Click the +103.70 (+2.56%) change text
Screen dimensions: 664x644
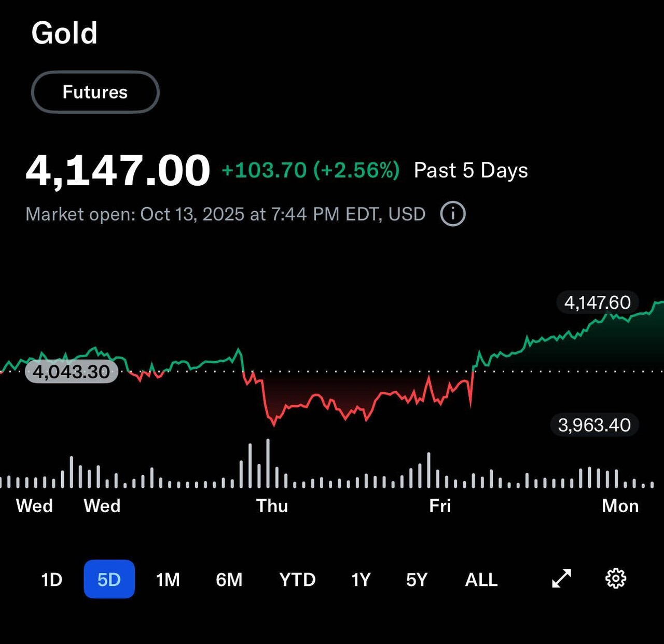pos(310,170)
